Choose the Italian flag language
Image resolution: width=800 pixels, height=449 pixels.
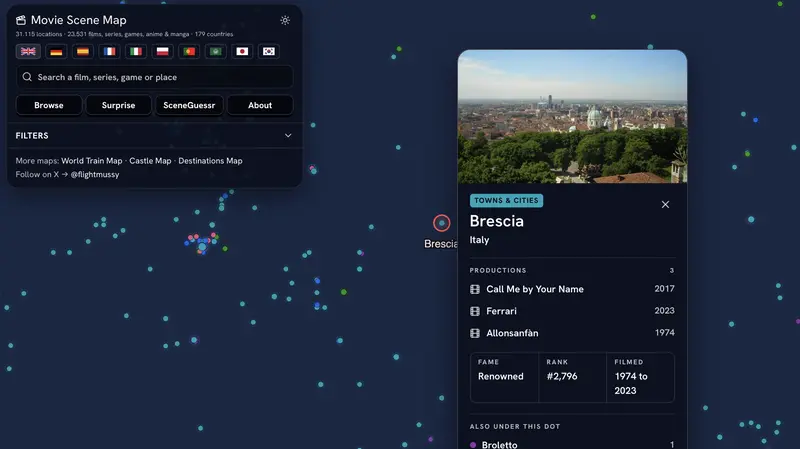coord(136,52)
